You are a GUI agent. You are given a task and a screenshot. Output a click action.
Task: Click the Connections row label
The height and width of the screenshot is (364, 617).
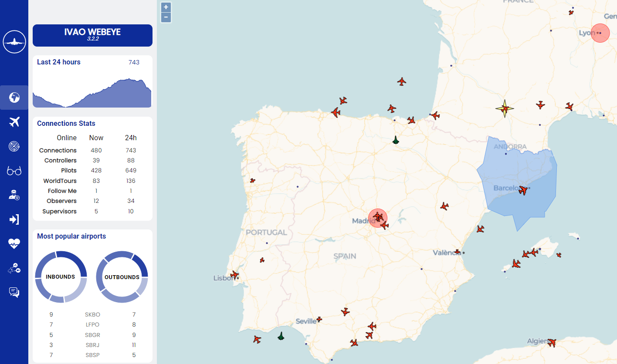click(58, 150)
